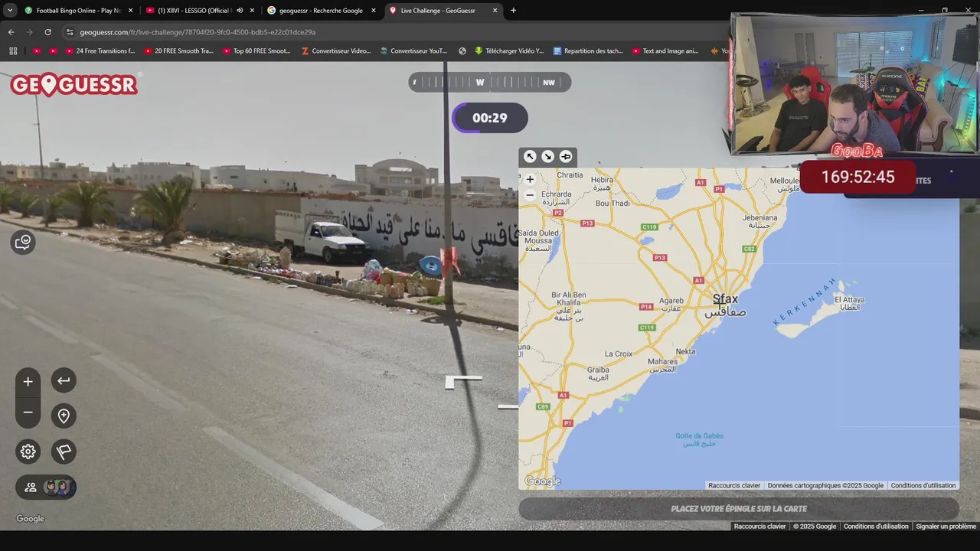
Task: Click the checkpoint flag button
Action: (64, 452)
